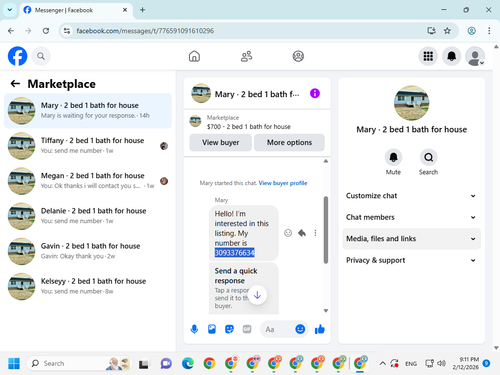Click the attach photo icon
The image size is (500, 375).
pyautogui.click(x=212, y=329)
